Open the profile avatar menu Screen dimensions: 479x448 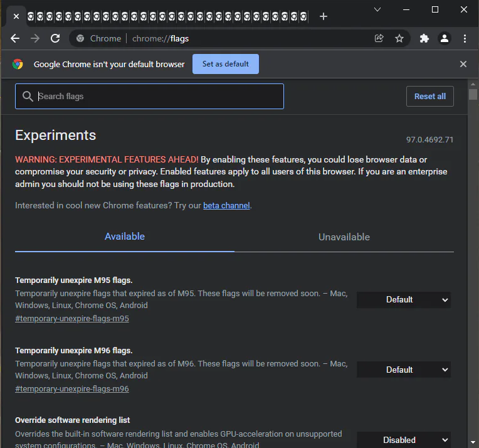pos(444,38)
